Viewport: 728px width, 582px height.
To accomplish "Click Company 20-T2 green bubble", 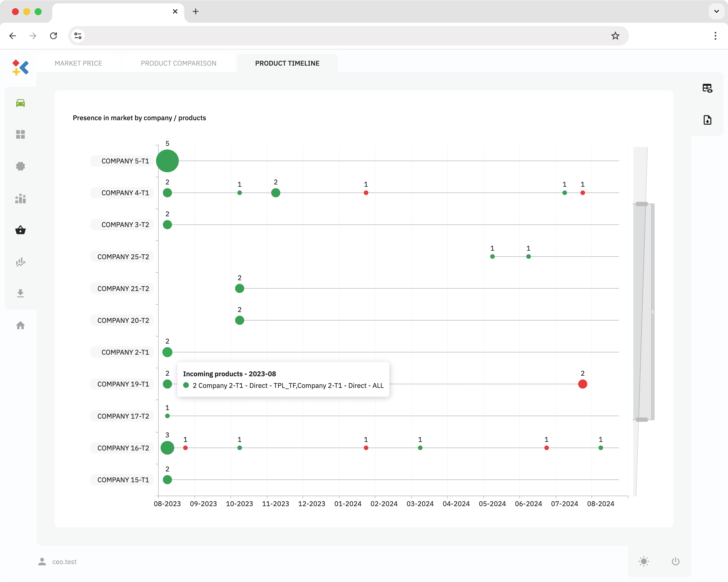I will pos(239,320).
